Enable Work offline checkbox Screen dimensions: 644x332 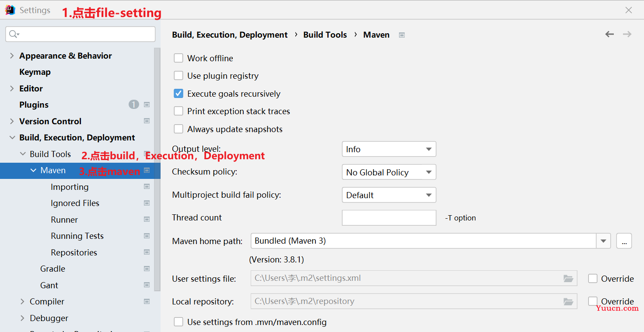pyautogui.click(x=178, y=58)
